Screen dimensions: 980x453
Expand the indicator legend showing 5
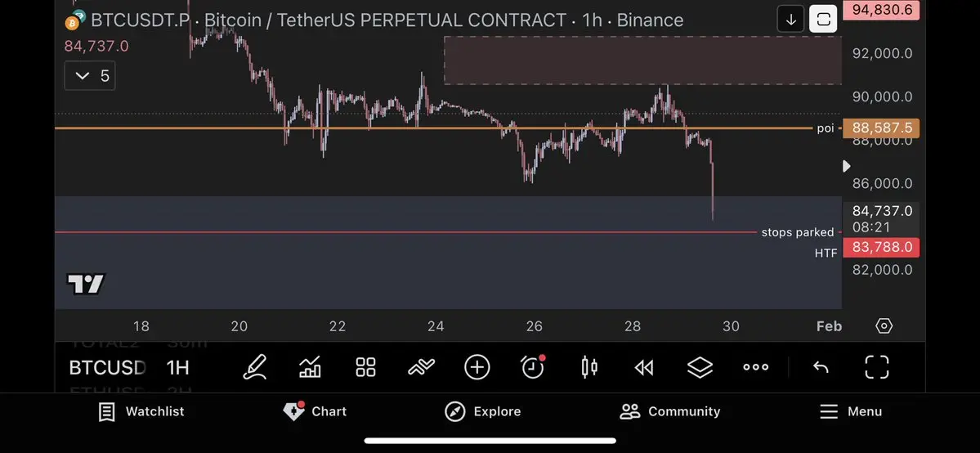(90, 76)
